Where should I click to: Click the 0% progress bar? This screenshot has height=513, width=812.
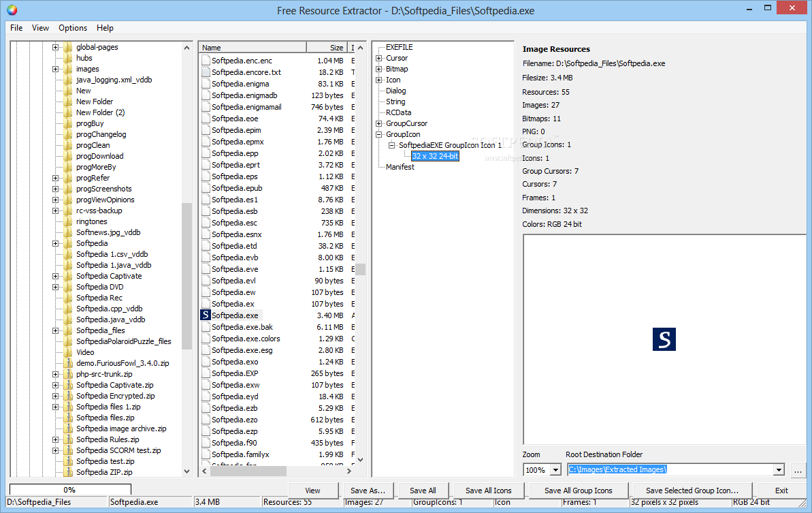coord(70,490)
